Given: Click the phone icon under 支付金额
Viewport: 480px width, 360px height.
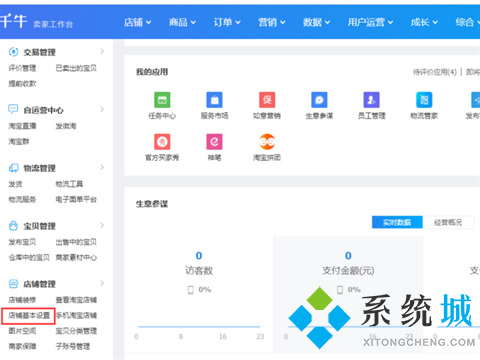Looking at the screenshot, I should pos(340,290).
